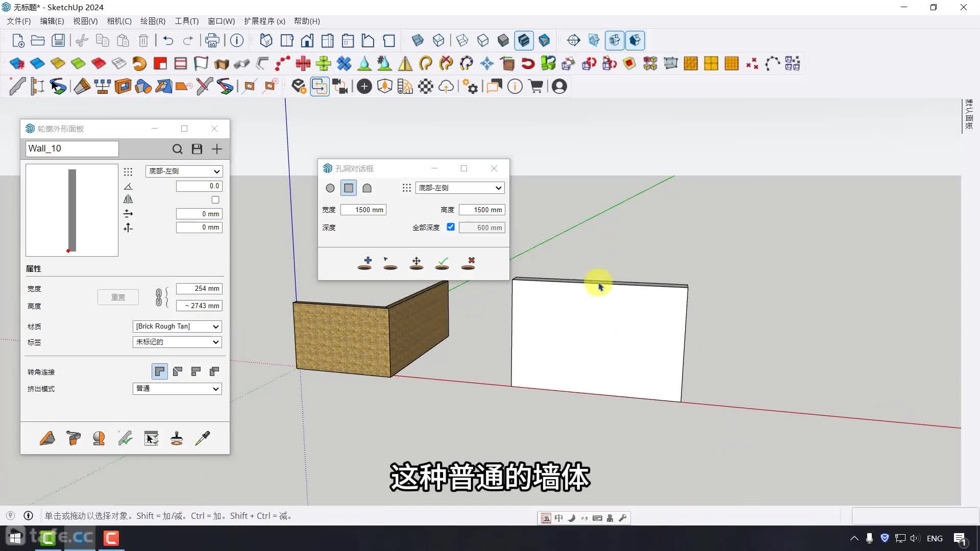Click the red cross plus icon
The height and width of the screenshot is (551, 980).
[303, 63]
